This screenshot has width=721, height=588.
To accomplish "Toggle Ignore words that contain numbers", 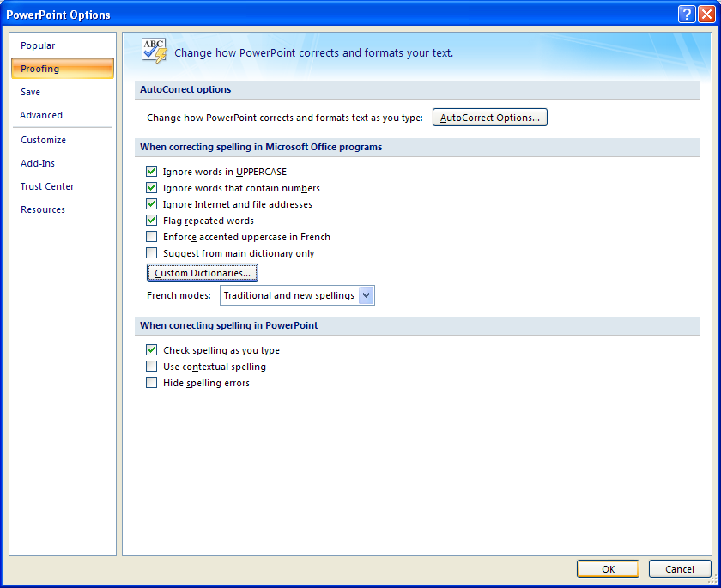I will point(151,188).
